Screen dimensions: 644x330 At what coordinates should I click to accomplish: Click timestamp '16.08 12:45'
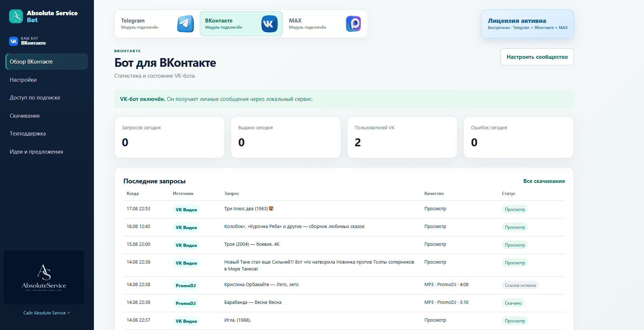pos(138,227)
